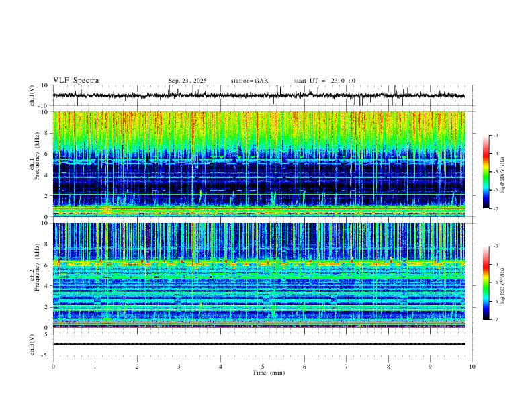Image resolution: width=532 pixels, height=411 pixels.
Task: Click time axis tick label '4'
Action: (221, 367)
